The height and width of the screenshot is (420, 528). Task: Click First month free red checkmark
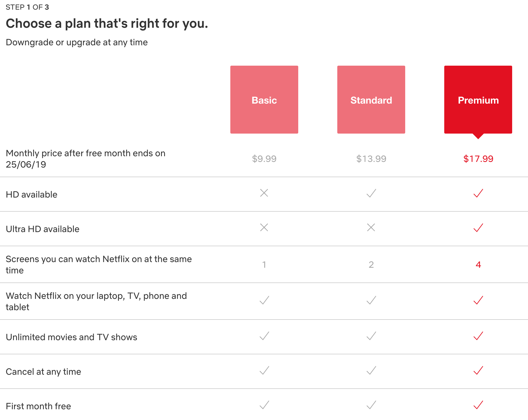coord(478,405)
